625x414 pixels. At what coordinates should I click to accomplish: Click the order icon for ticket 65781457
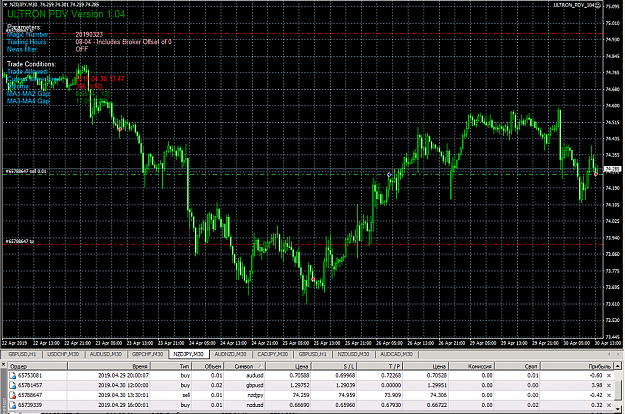pyautogui.click(x=13, y=385)
